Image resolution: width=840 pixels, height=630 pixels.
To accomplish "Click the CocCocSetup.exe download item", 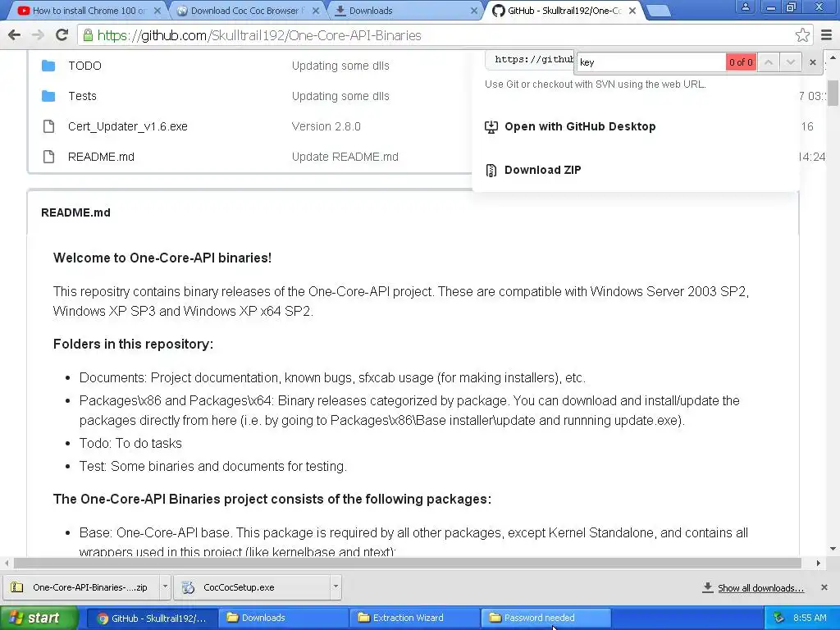I will (x=253, y=587).
